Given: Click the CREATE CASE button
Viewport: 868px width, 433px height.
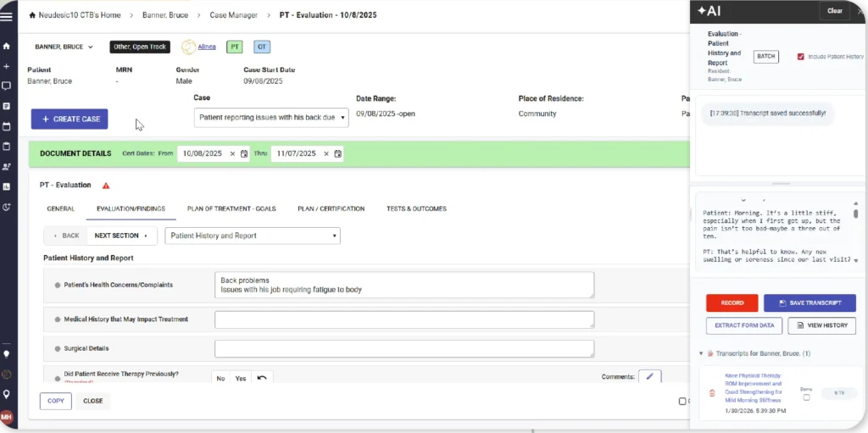Looking at the screenshot, I should click(70, 119).
